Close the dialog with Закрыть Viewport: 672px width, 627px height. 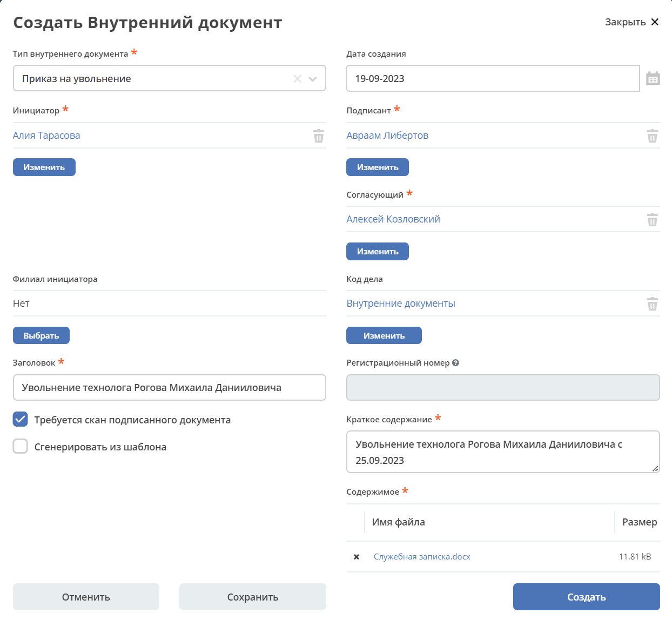pos(631,22)
